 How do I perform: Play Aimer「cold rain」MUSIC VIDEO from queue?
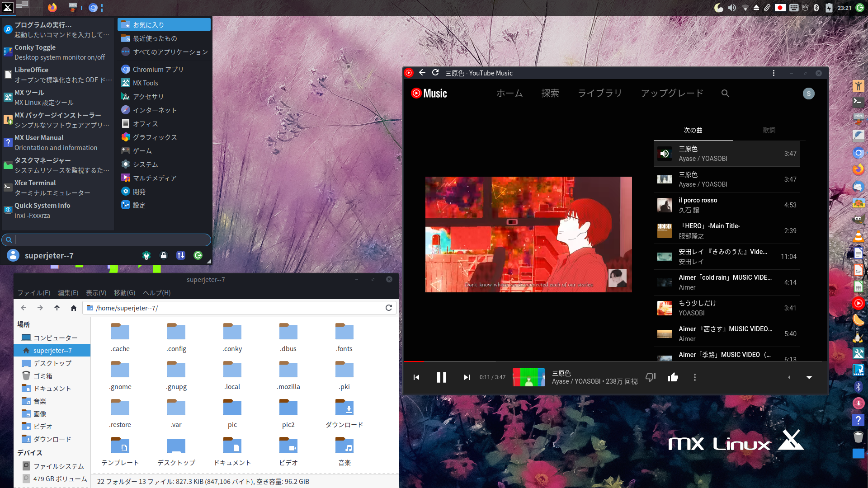[727, 282]
